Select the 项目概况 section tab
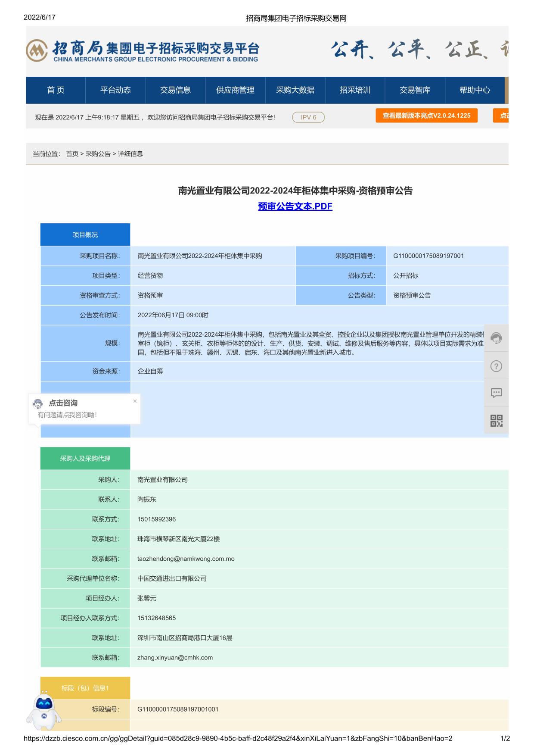Image resolution: width=534 pixels, height=756 pixels. (85, 234)
